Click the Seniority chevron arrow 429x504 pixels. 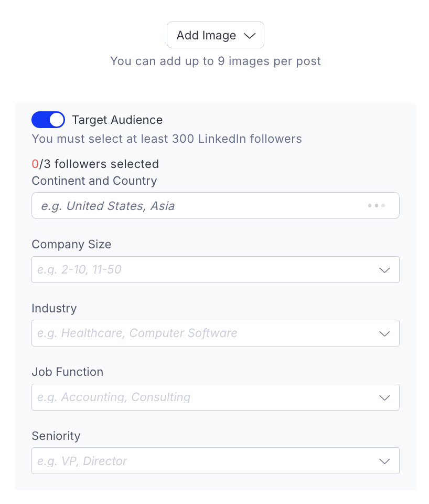point(384,461)
